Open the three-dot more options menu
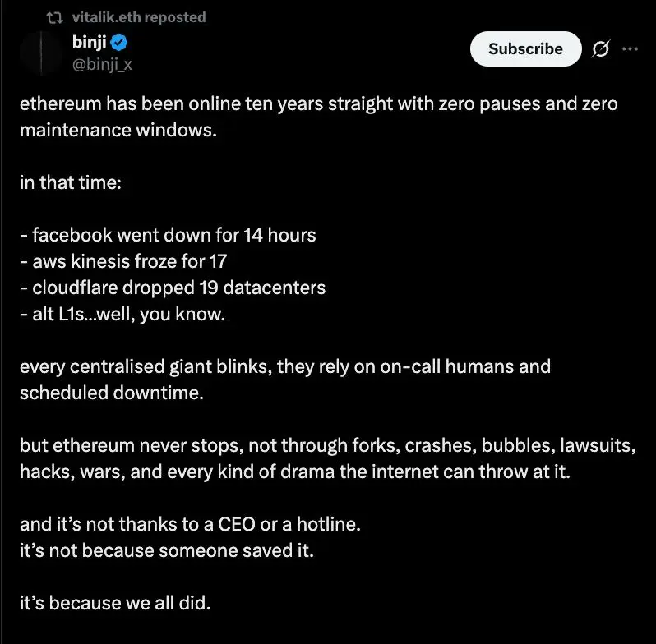Screen dimensions: 656x644 pos(630,49)
